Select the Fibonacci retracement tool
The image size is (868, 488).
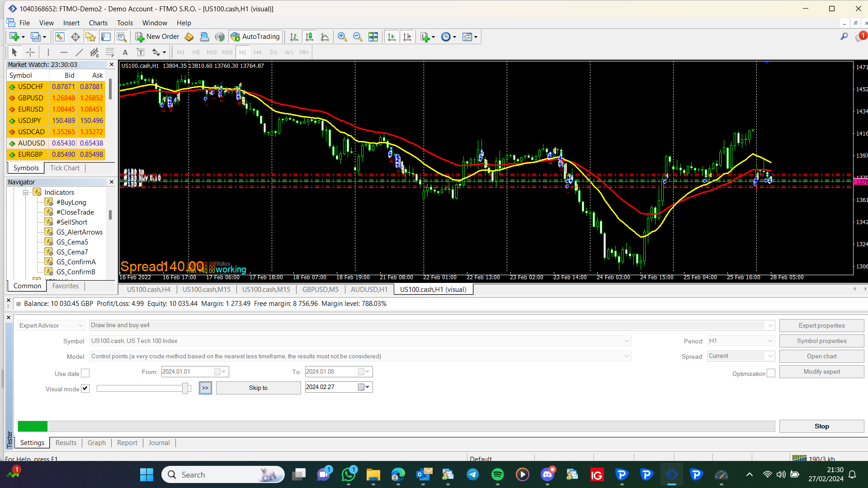pos(109,52)
